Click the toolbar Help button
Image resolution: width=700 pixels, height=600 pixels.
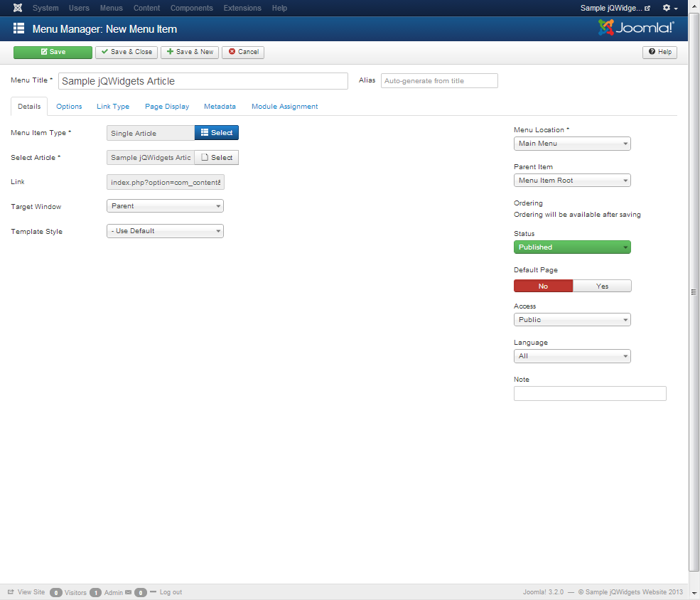659,52
